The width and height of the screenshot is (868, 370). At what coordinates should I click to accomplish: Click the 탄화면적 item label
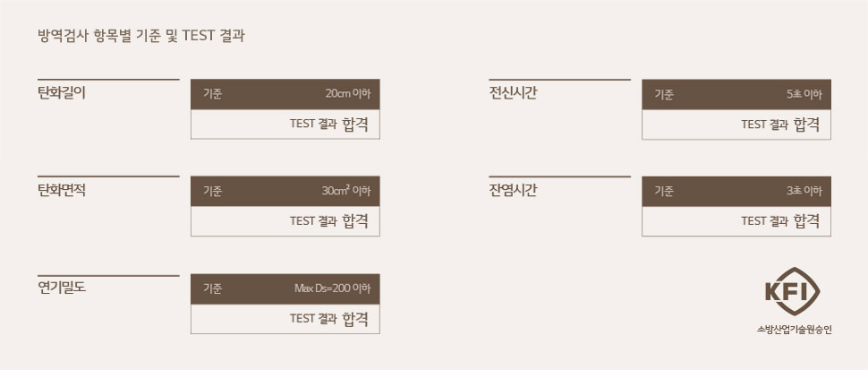click(x=62, y=190)
